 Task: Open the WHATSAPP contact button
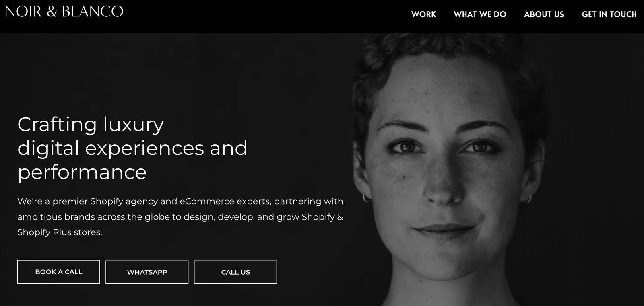tap(147, 272)
